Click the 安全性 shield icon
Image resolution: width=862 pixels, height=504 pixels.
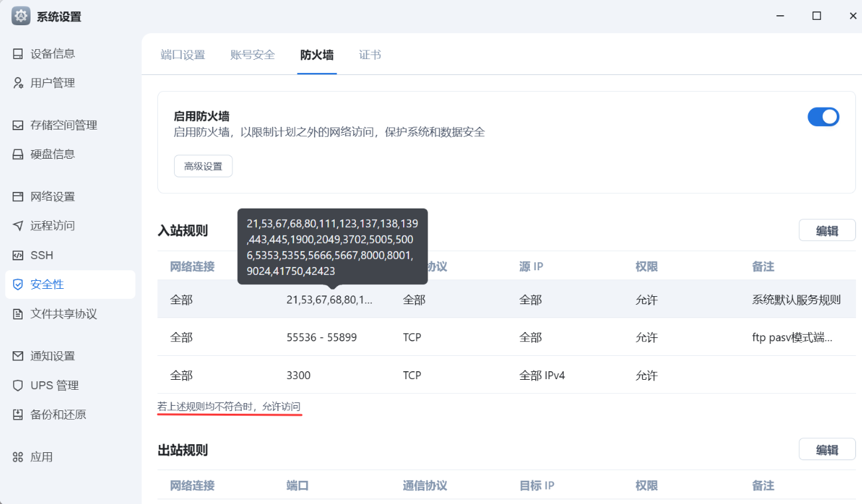coord(18,284)
